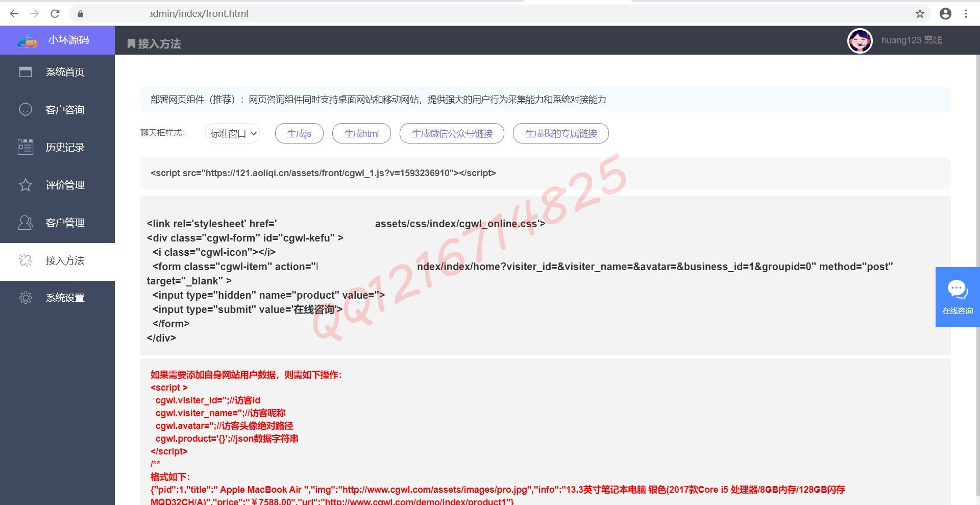
Task: Click the 生成js button
Action: coord(299,134)
